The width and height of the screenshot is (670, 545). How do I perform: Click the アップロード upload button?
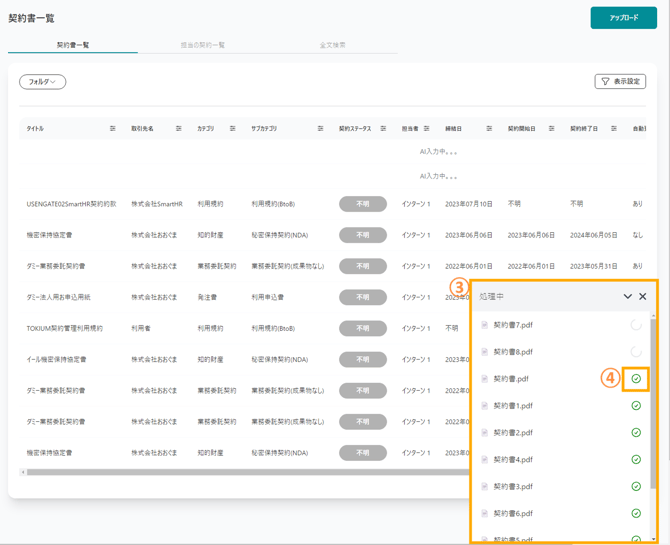point(623,18)
